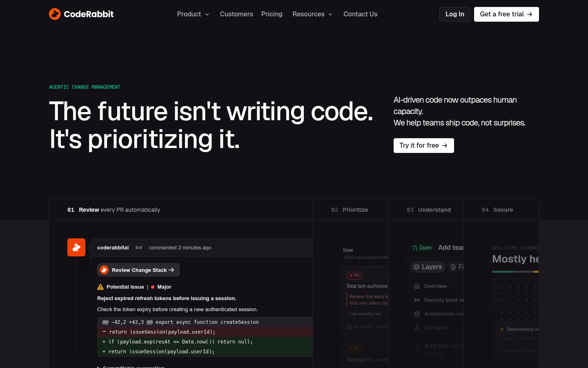
Task: Click the bot badge next to coderabbitai
Action: tap(139, 248)
